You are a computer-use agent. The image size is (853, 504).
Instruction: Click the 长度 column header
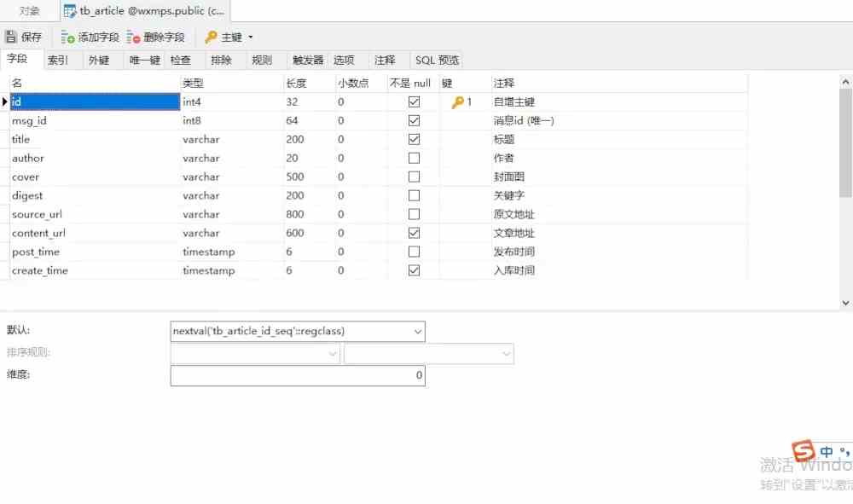click(310, 84)
